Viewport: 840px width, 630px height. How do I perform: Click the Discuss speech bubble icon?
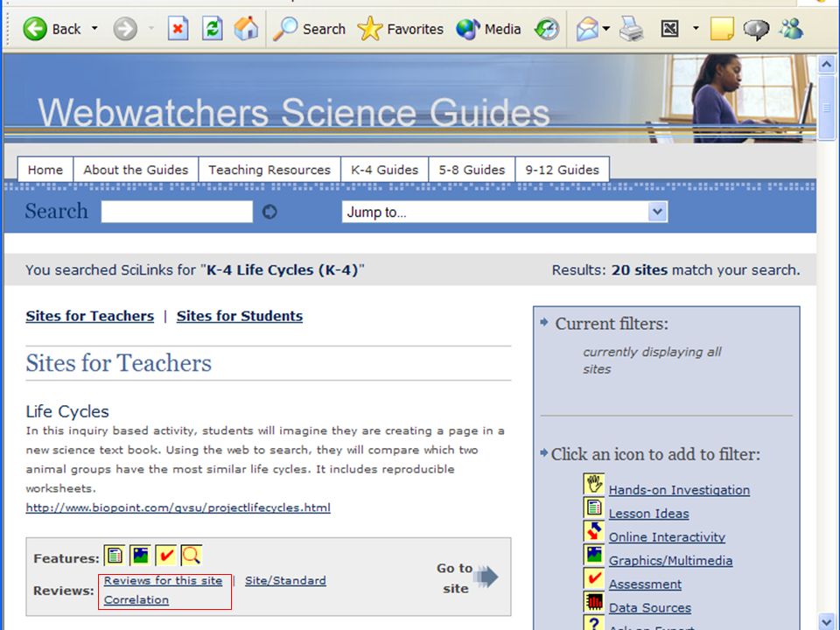756,29
